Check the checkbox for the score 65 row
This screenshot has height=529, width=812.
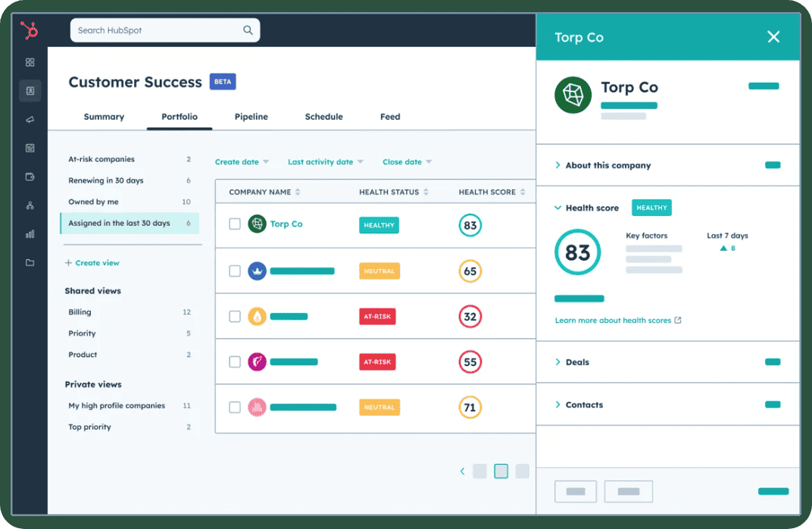pyautogui.click(x=235, y=271)
